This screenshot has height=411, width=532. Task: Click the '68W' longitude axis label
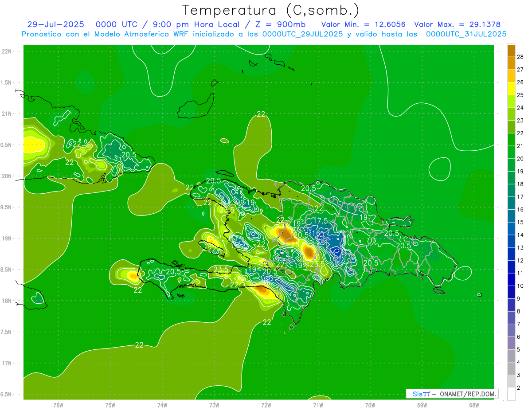pyautogui.click(x=474, y=405)
